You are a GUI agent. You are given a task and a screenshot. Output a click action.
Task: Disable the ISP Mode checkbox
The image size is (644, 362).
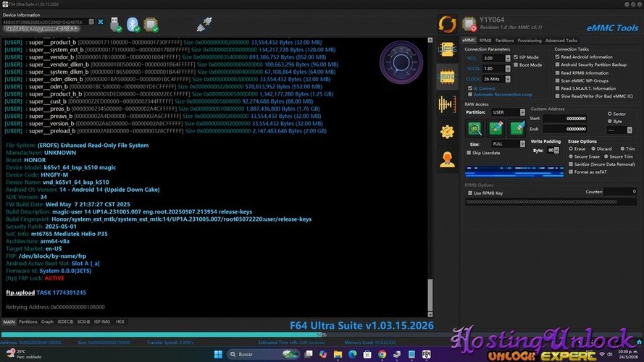(x=516, y=56)
